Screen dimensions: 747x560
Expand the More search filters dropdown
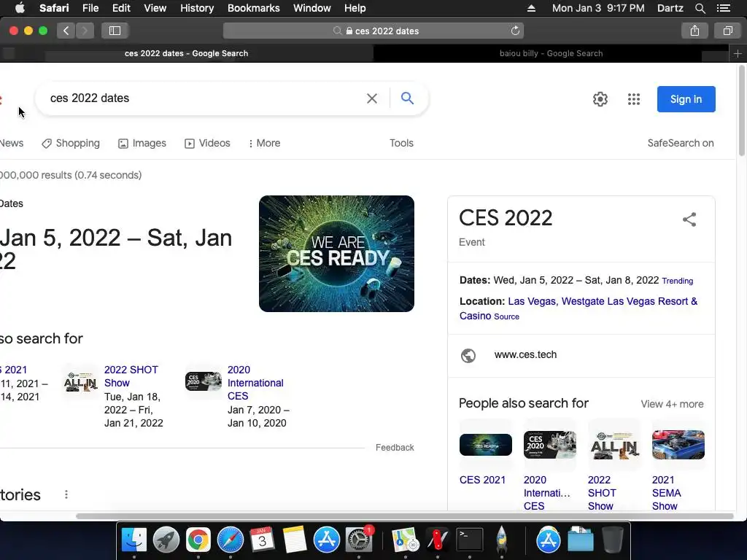[264, 144]
